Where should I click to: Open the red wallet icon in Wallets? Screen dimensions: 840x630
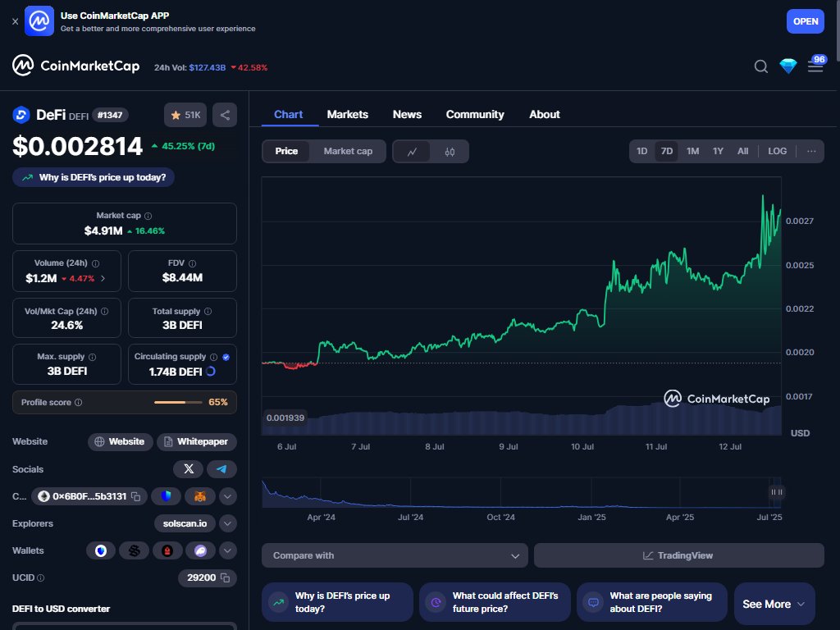(x=167, y=550)
